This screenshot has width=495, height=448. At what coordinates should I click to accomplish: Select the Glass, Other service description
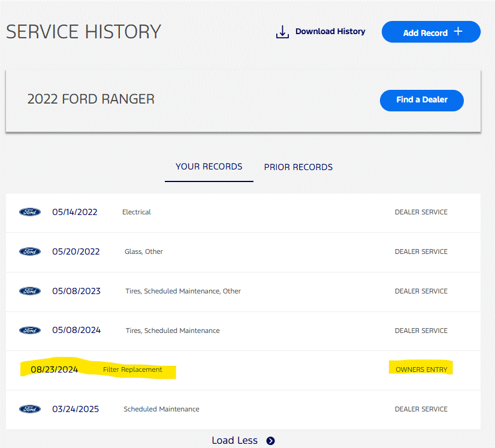coord(144,252)
